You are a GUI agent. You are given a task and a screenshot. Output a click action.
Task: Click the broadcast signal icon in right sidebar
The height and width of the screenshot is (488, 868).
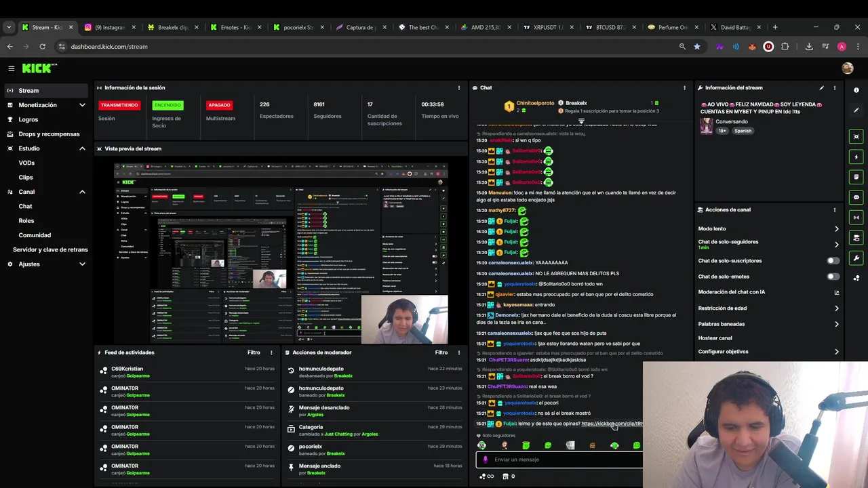[856, 218]
